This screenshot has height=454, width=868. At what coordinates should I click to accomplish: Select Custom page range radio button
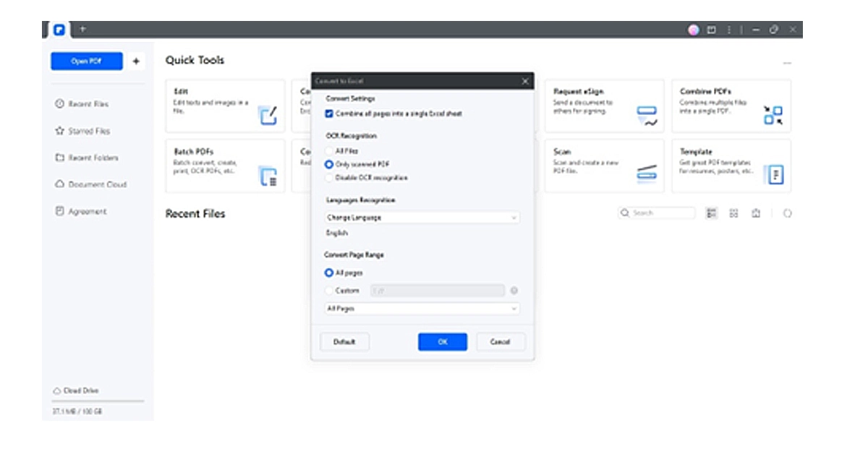[329, 291]
